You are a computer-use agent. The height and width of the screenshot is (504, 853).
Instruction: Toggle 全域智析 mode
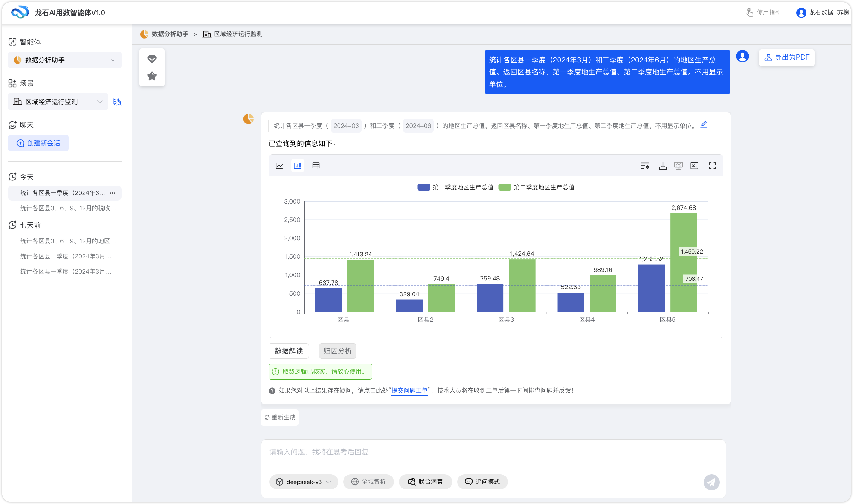(x=368, y=482)
